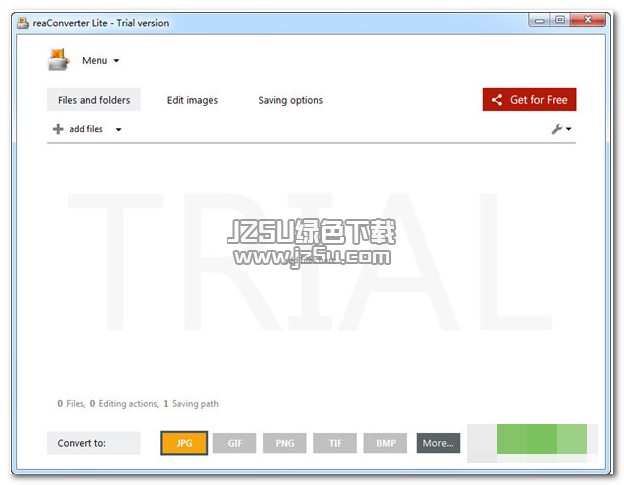The width and height of the screenshot is (624, 485).
Task: Click the '1 Saving path' status text
Action: click(x=191, y=403)
